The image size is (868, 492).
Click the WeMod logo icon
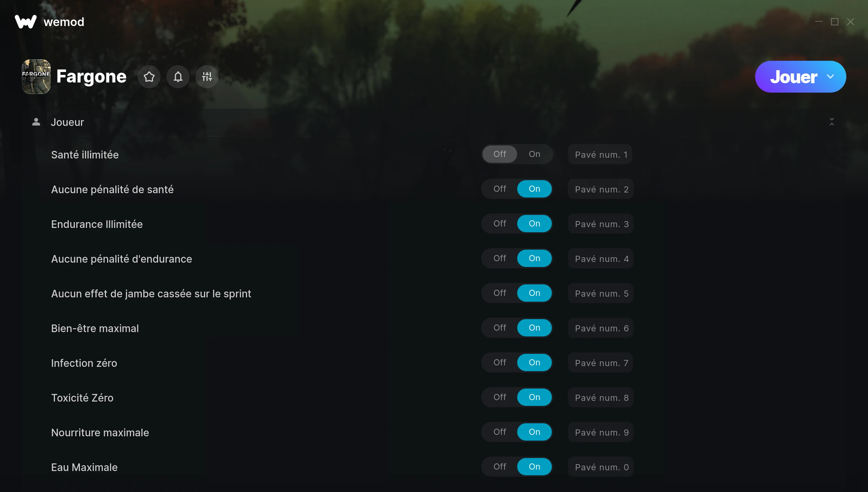click(x=26, y=22)
